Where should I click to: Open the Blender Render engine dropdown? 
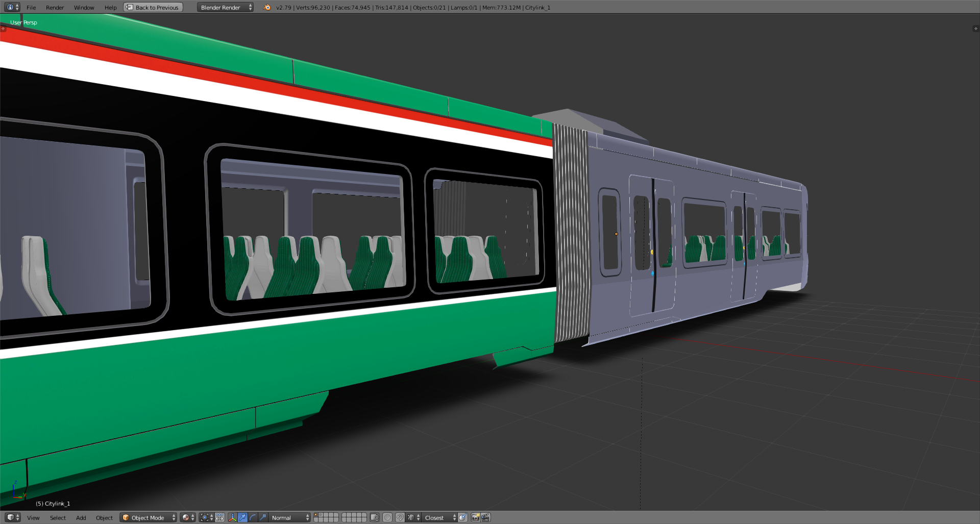[225, 7]
